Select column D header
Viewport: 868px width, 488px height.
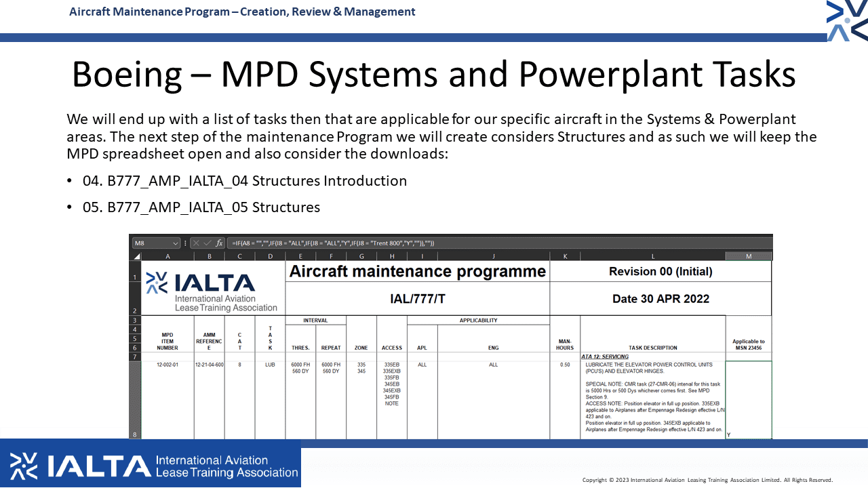[270, 256]
